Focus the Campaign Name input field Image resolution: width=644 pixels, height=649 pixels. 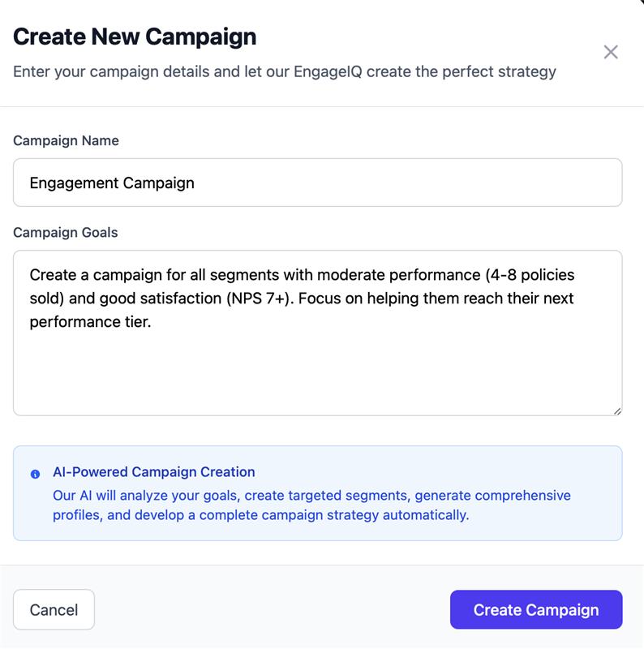point(317,183)
